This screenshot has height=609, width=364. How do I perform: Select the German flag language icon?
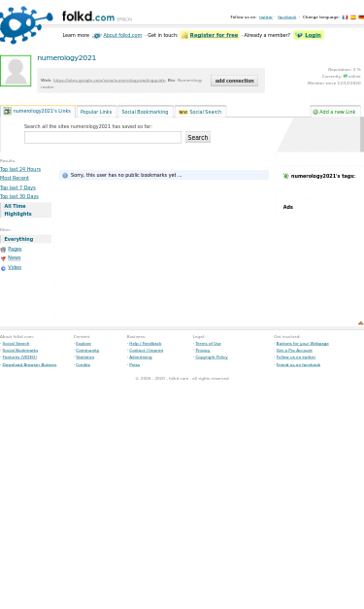click(x=361, y=17)
